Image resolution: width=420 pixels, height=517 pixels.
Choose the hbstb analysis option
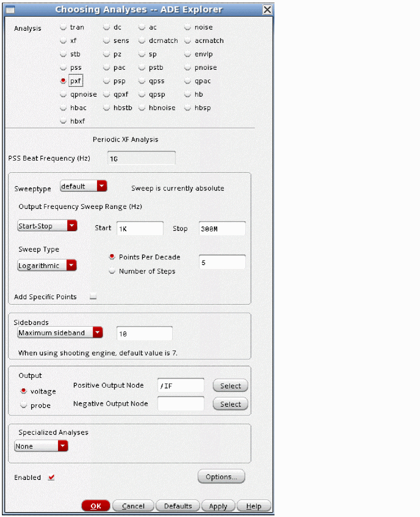106,108
